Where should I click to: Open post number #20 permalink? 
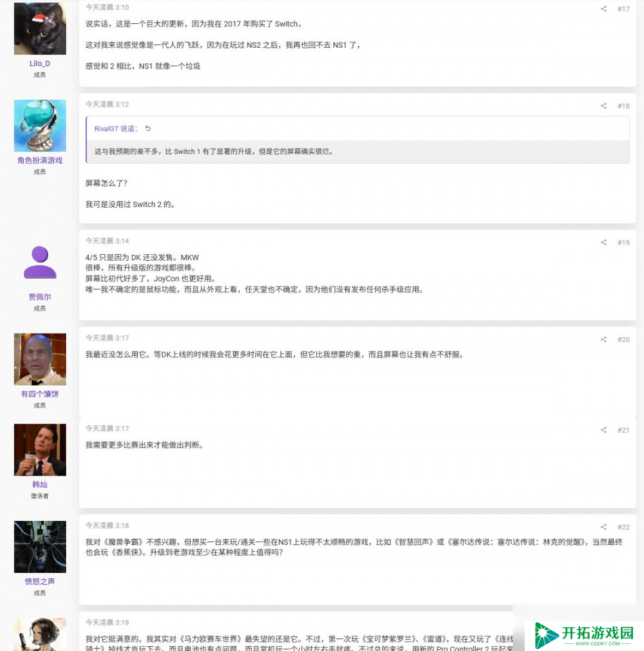pos(623,340)
